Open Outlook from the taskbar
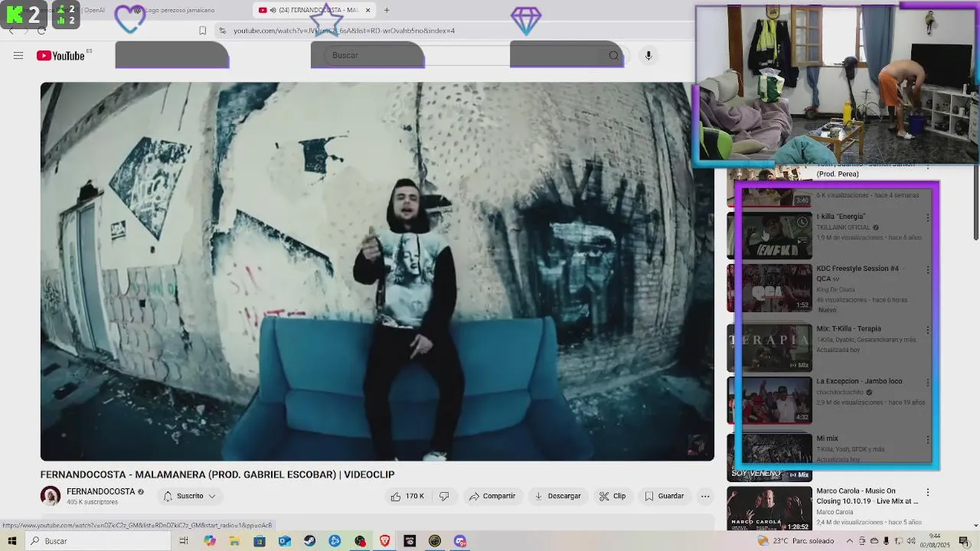 pos(285,541)
